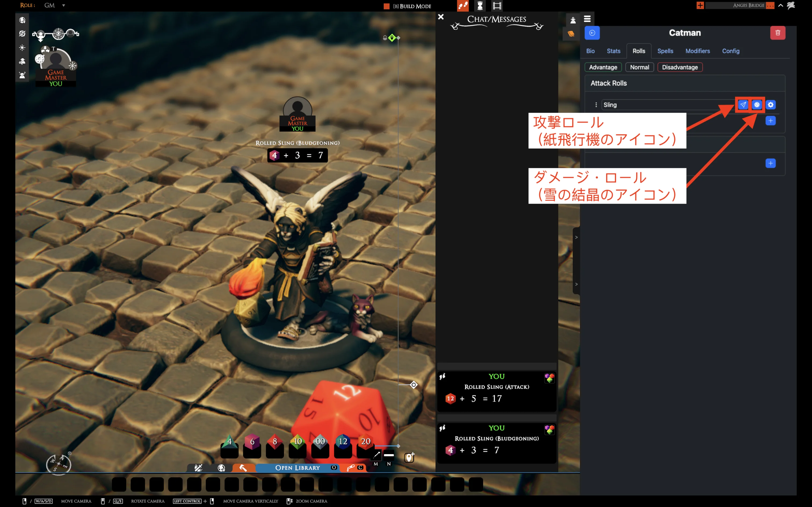Pick the d4 die from tray
812x507 pixels.
point(230,442)
